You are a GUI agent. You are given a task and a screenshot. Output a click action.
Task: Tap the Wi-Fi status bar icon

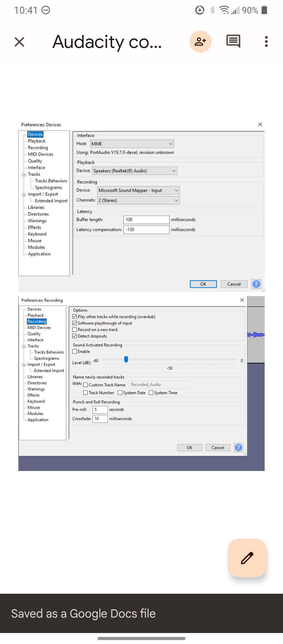pos(224,10)
